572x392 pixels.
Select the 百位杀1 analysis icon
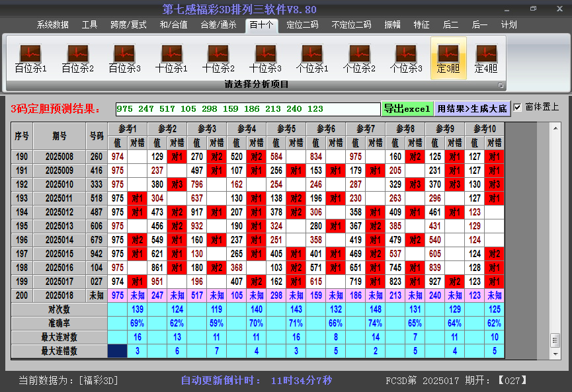(x=30, y=58)
